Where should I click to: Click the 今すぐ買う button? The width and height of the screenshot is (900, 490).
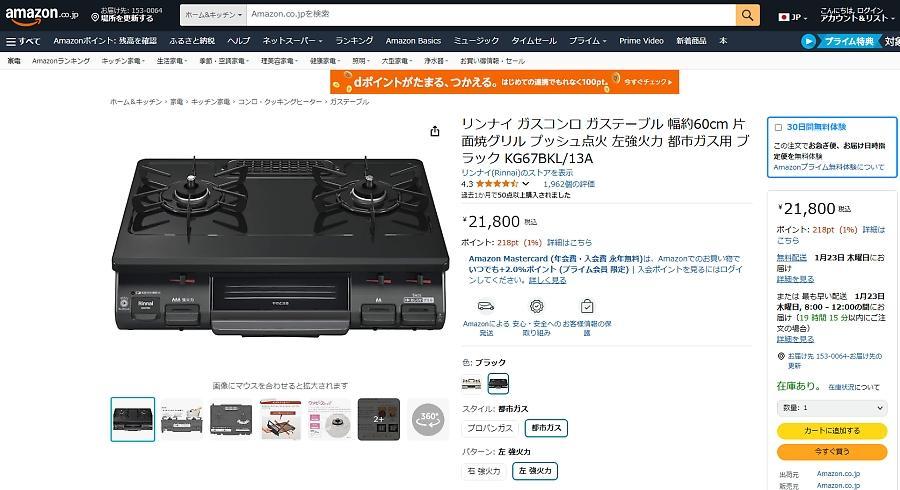click(x=832, y=452)
